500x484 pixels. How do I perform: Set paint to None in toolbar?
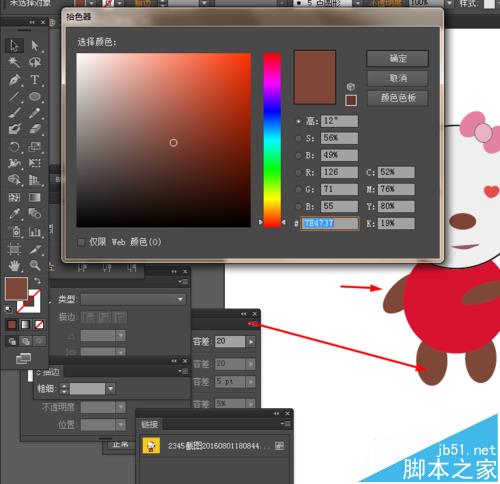pos(39,324)
